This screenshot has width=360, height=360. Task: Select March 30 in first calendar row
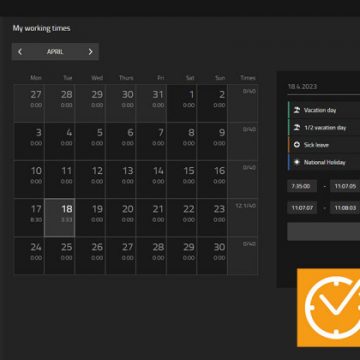pyautogui.click(x=121, y=103)
